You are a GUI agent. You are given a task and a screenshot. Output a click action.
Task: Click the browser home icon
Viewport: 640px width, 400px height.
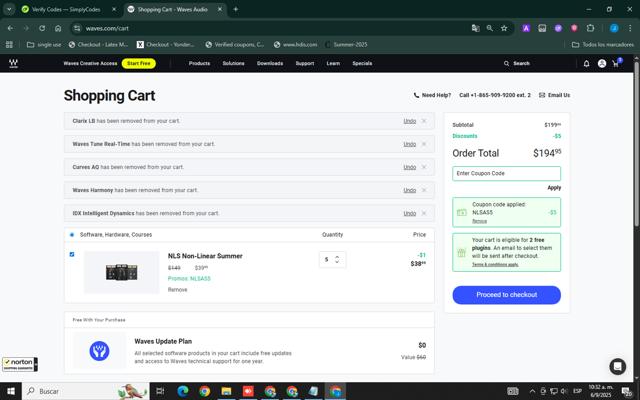coord(58,28)
